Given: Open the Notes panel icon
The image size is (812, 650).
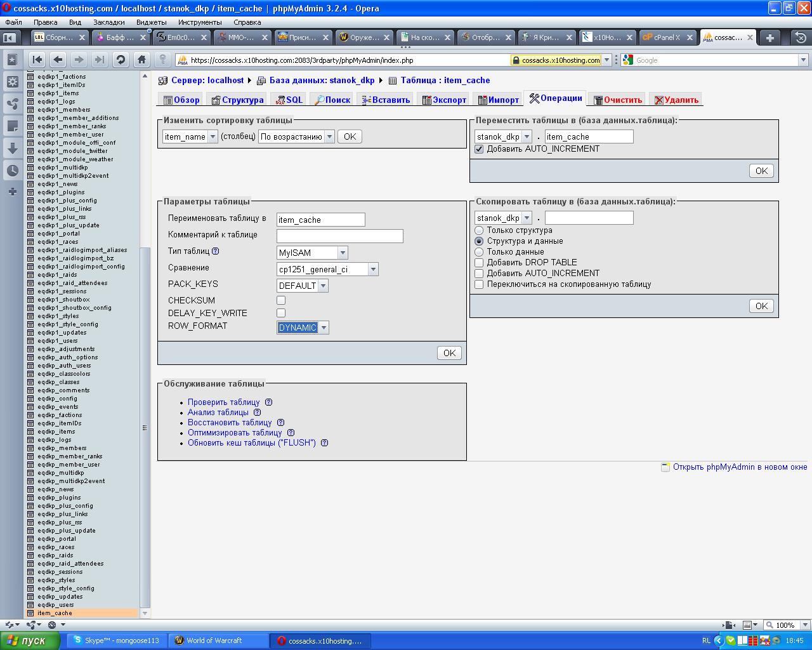Looking at the screenshot, I should (x=12, y=126).
